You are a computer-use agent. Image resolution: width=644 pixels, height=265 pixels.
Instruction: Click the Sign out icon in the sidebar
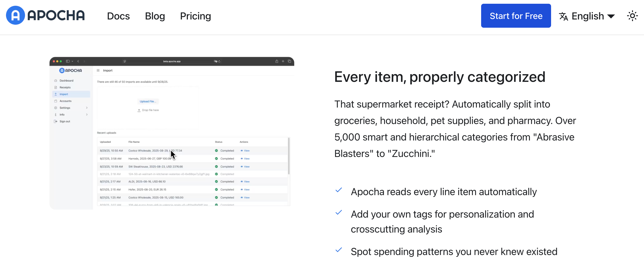(55, 121)
